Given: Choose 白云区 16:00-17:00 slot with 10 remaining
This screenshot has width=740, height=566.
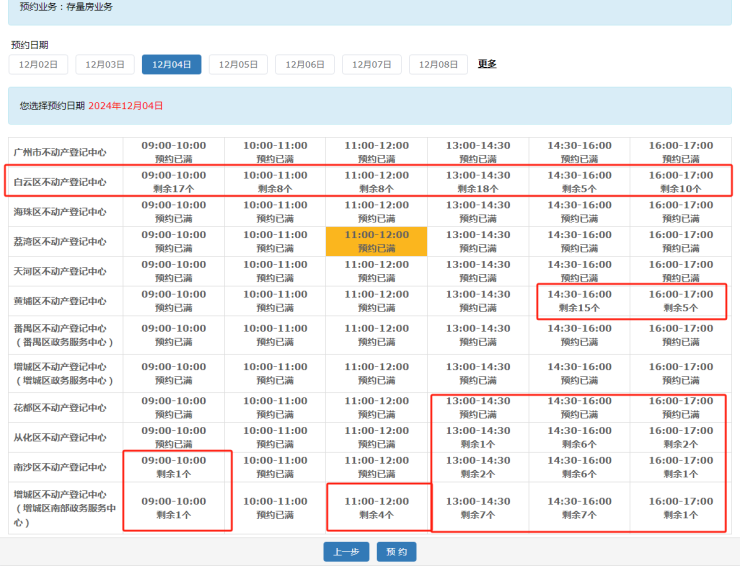Looking at the screenshot, I should (x=681, y=181).
